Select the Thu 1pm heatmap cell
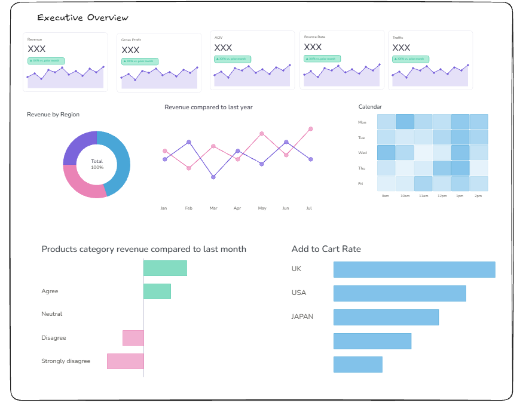The image size is (532, 409). [x=460, y=168]
